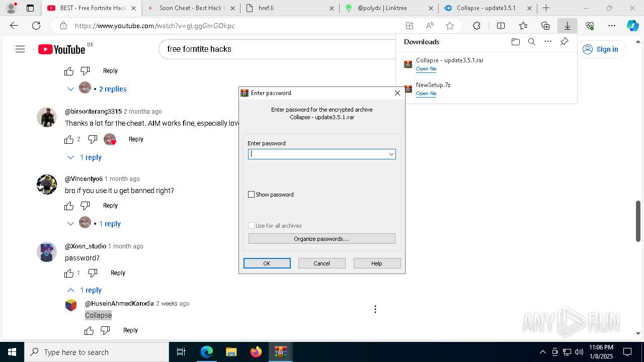
Task: Open the password history dropdown arrow
Action: [x=391, y=154]
